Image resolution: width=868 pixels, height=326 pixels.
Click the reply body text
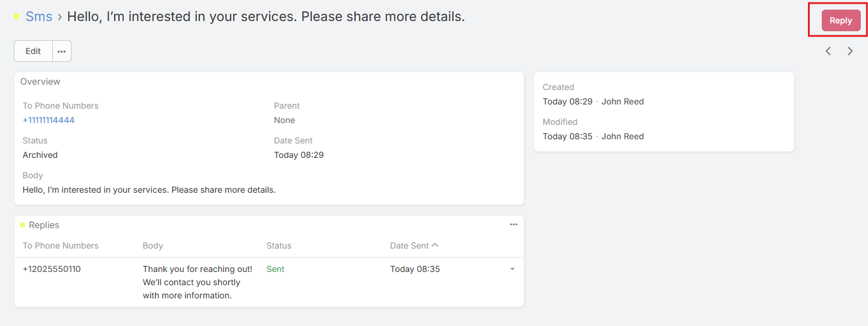click(197, 282)
